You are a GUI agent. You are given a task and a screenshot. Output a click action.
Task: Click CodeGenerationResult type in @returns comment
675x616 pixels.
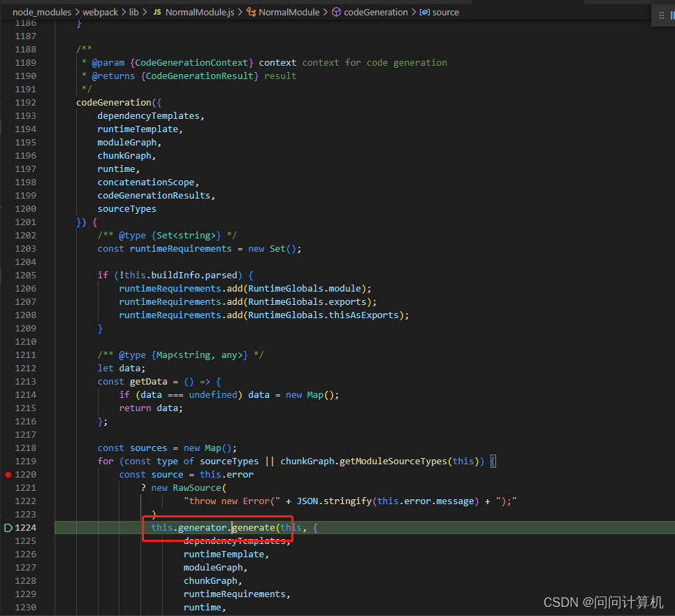pyautogui.click(x=200, y=76)
